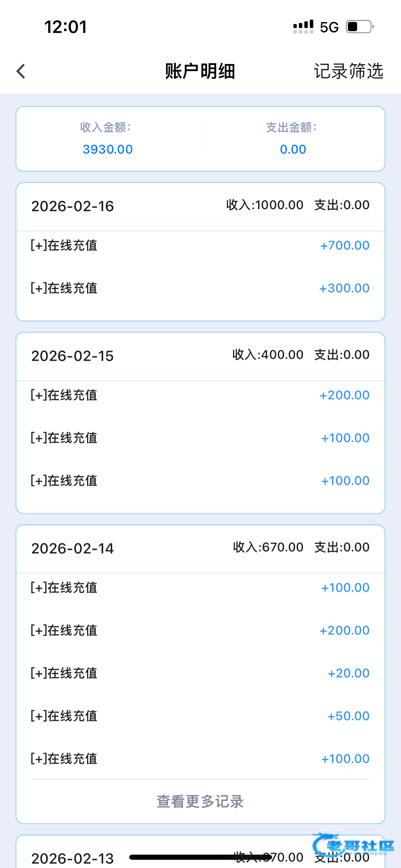Image resolution: width=401 pixels, height=868 pixels.
Task: Open the 记录筛选 record filter
Action: click(348, 71)
